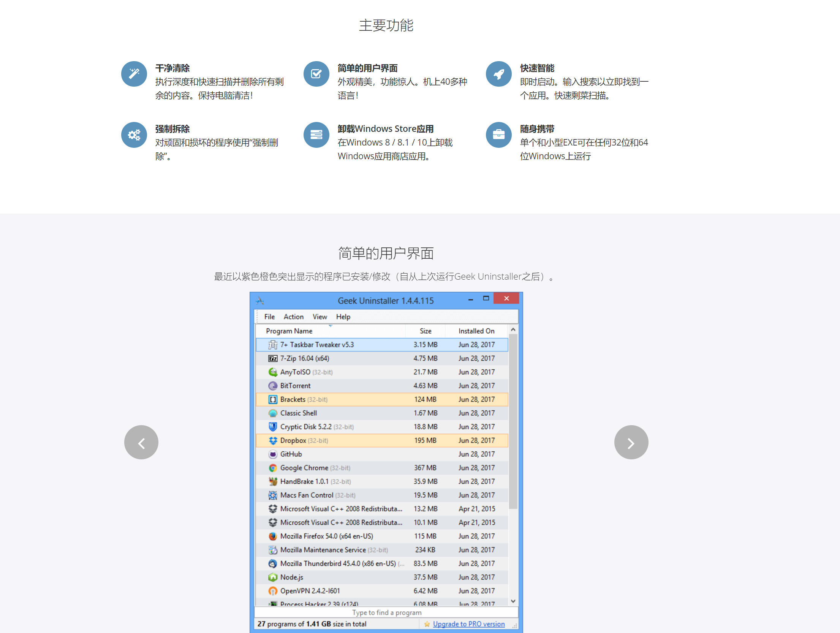Click the checkmark simple user interface icon
Screen dimensions: 840x633
[316, 74]
